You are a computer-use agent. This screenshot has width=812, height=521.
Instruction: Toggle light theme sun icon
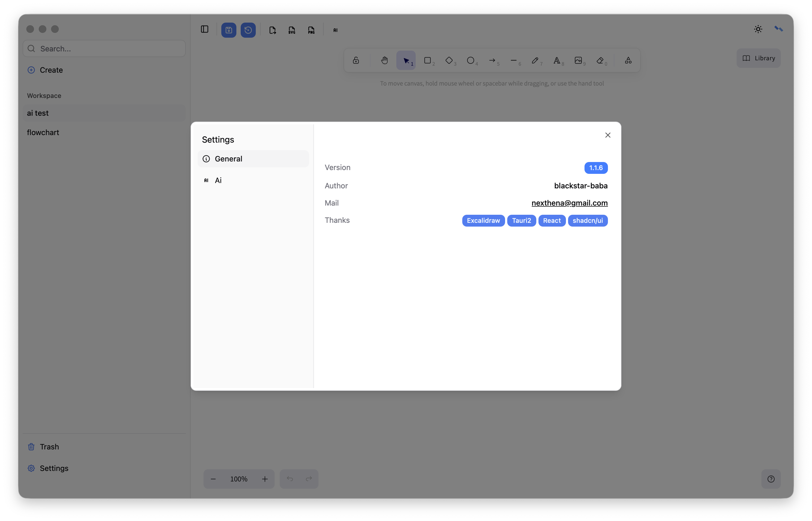click(x=758, y=29)
